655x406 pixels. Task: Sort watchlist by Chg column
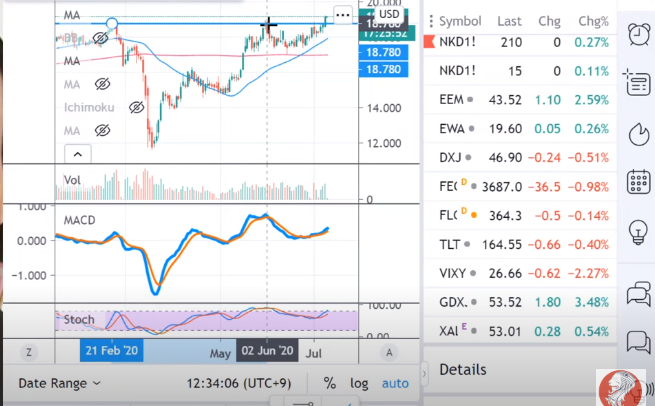point(549,21)
